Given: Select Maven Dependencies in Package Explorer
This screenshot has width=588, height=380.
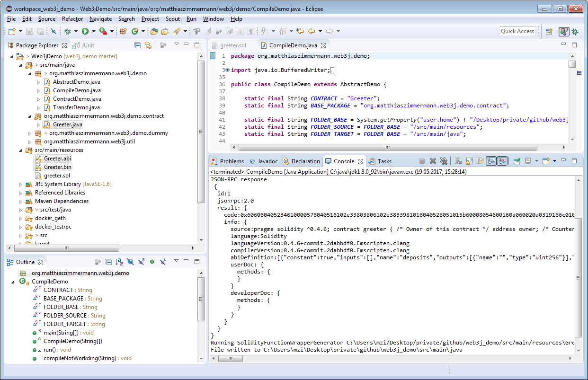Looking at the screenshot, I should pyautogui.click(x=62, y=201).
